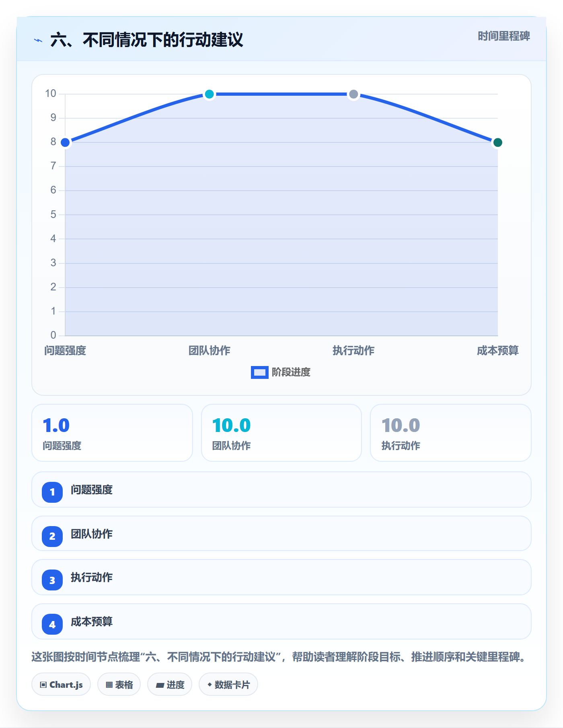Click the number 3 step badge
Image resolution: width=563 pixels, height=728 pixels.
[x=52, y=580]
